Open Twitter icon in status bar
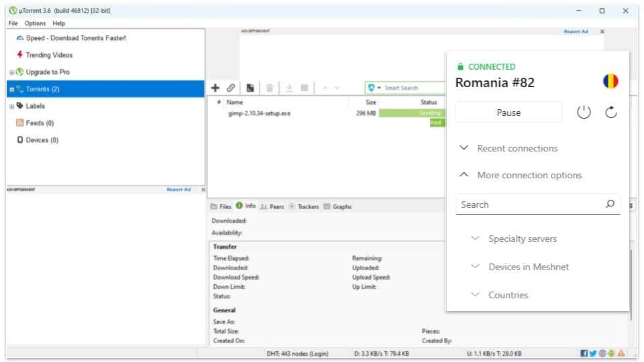 pyautogui.click(x=593, y=353)
